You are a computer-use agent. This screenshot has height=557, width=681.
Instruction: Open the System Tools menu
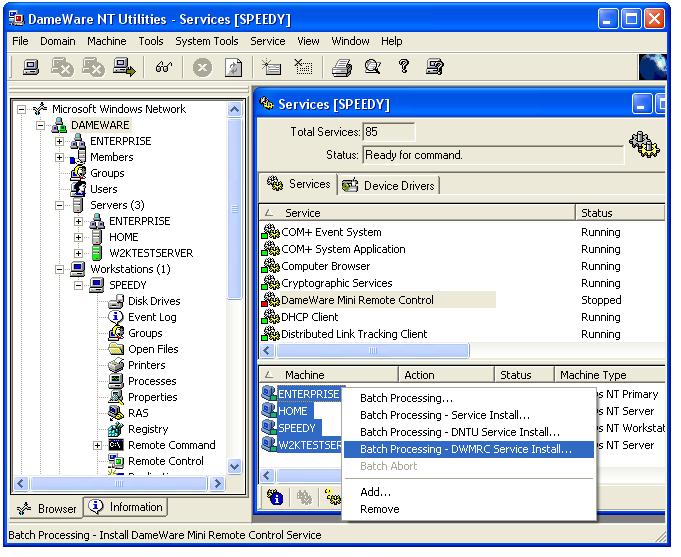pos(207,41)
